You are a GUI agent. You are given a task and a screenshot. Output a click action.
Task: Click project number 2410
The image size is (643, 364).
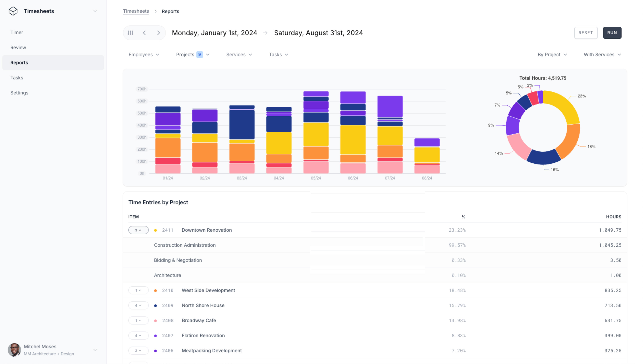point(168,290)
